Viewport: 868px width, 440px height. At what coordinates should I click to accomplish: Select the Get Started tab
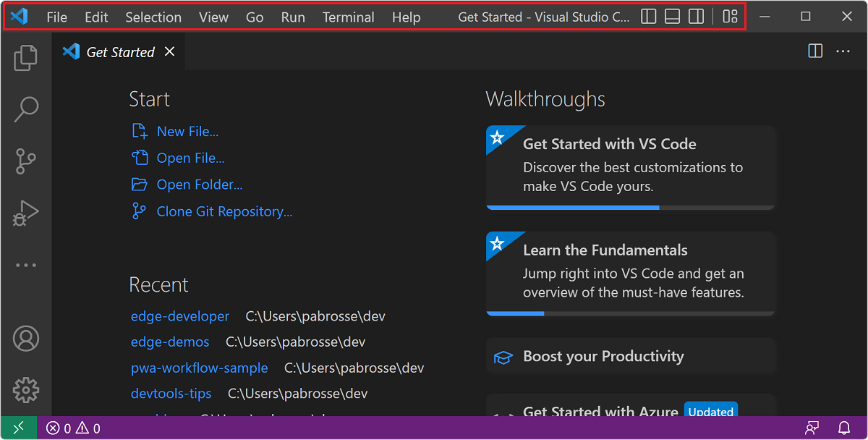pyautogui.click(x=119, y=51)
